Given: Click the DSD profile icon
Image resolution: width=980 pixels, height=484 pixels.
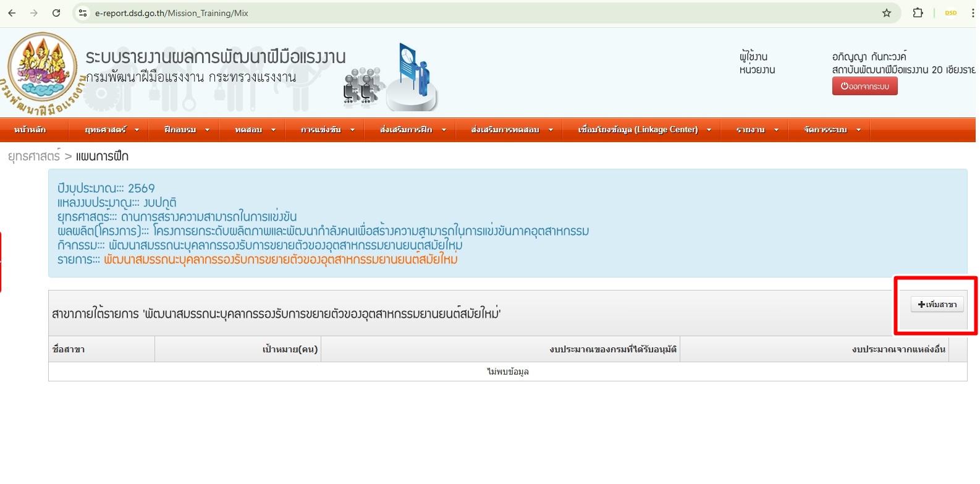Looking at the screenshot, I should click(x=950, y=13).
